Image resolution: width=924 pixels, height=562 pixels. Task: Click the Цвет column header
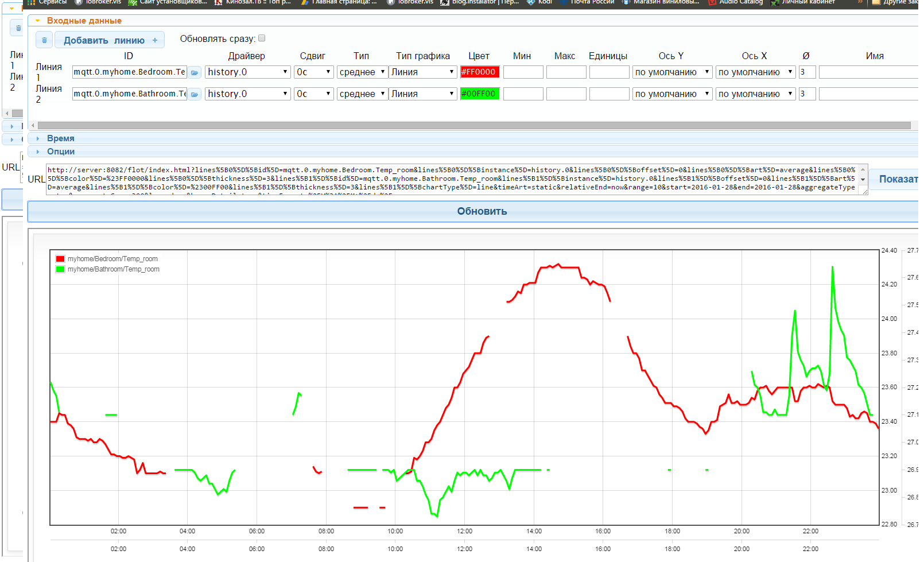(x=479, y=56)
